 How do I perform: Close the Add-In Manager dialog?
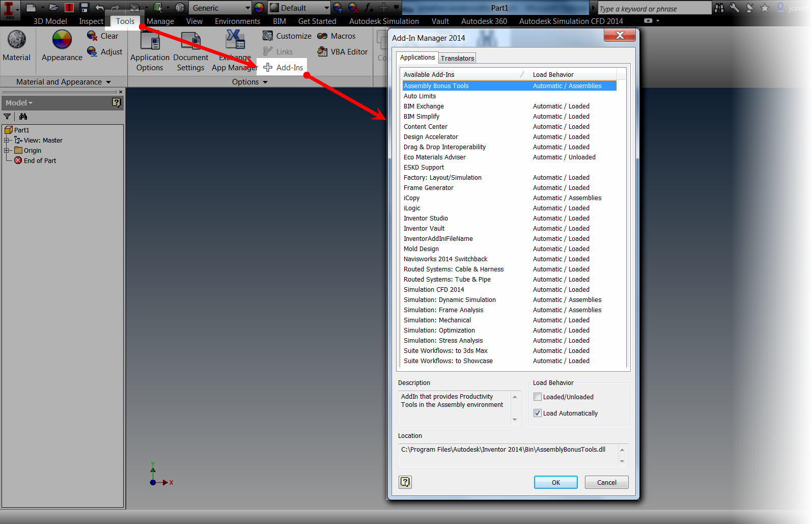click(x=620, y=35)
